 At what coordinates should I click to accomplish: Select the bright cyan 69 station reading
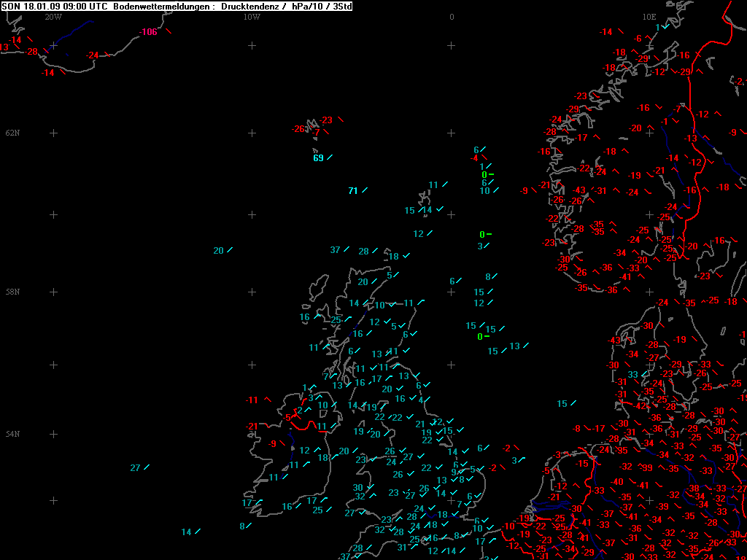pyautogui.click(x=318, y=158)
